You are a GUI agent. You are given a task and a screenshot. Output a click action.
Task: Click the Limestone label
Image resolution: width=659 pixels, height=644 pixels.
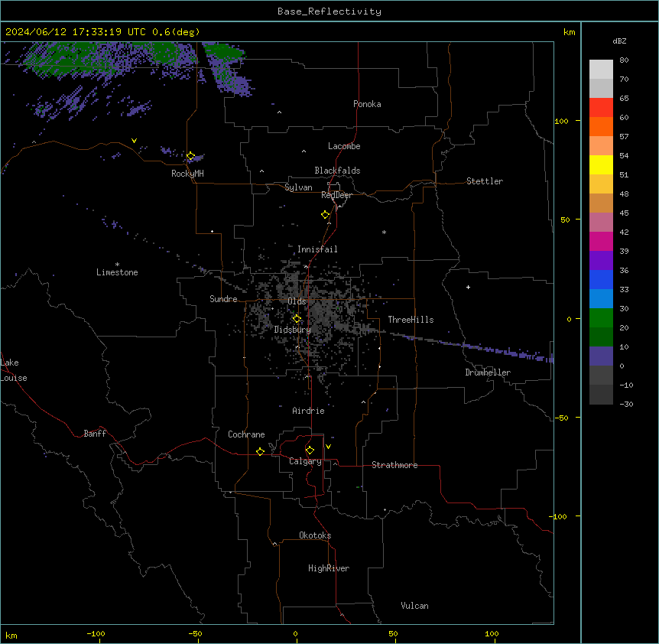click(x=117, y=272)
